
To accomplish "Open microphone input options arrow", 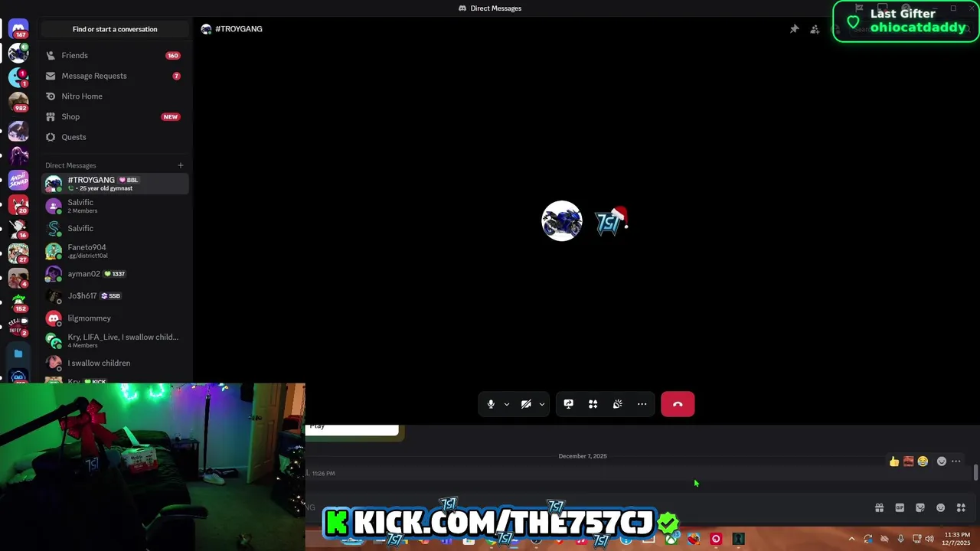I will click(506, 404).
